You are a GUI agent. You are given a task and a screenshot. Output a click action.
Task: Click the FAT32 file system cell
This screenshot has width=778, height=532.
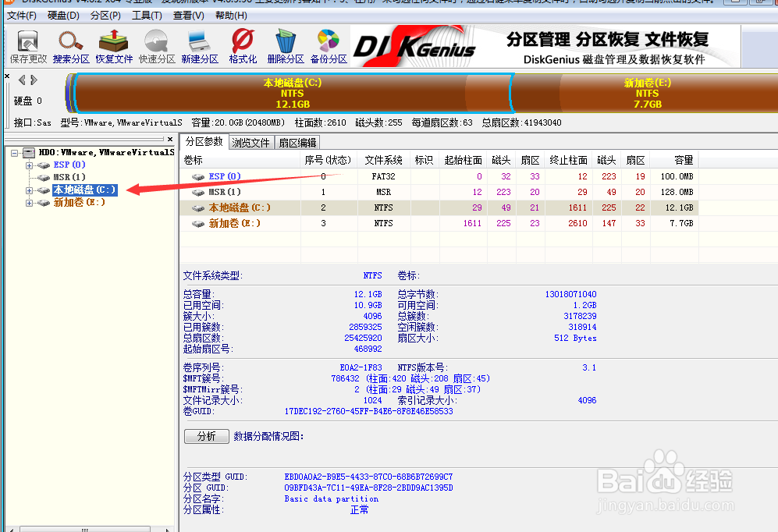coord(384,176)
